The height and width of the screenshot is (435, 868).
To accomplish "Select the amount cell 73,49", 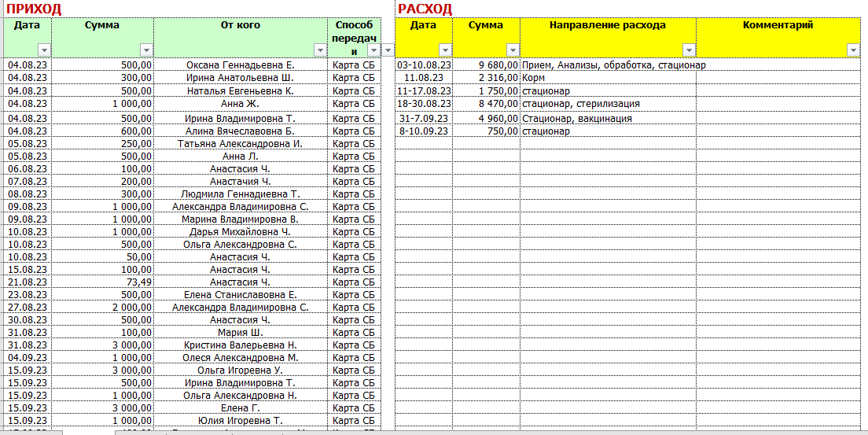I will click(103, 282).
